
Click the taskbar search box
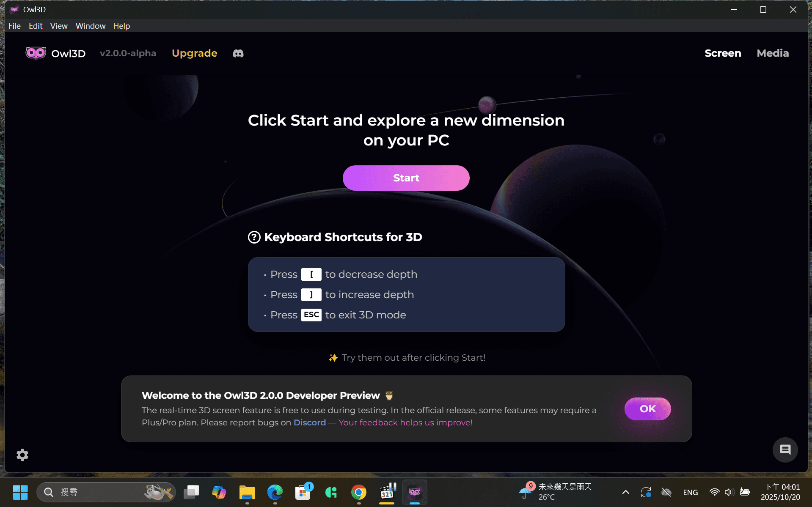click(106, 492)
